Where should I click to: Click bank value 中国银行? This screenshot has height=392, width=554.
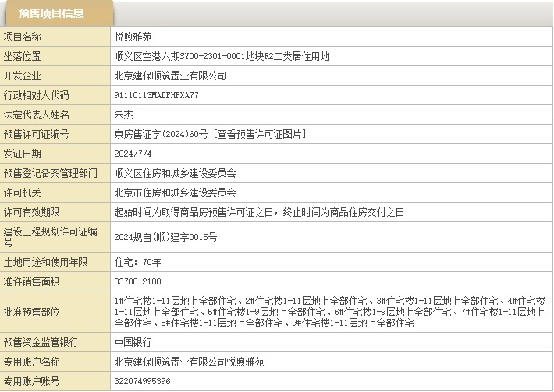pyautogui.click(x=133, y=342)
